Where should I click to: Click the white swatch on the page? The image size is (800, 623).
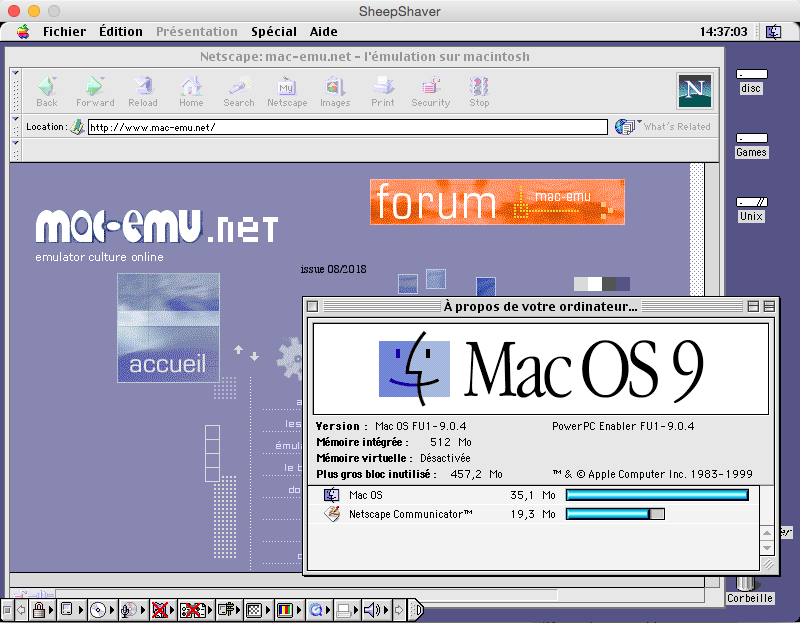[595, 284]
